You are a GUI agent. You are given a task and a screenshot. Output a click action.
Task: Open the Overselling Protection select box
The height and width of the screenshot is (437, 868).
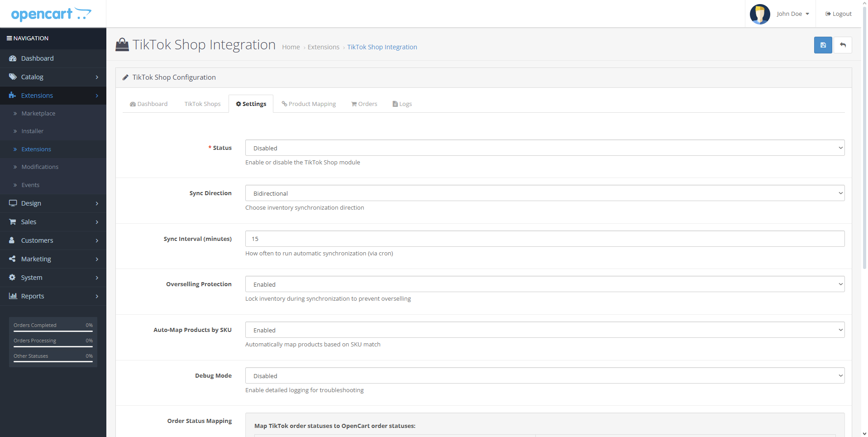tap(545, 284)
